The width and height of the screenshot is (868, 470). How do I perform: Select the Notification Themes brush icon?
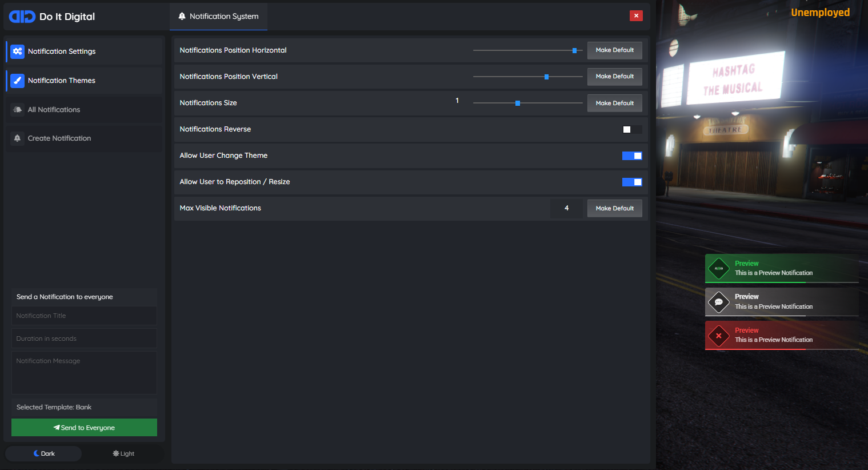pyautogui.click(x=17, y=80)
